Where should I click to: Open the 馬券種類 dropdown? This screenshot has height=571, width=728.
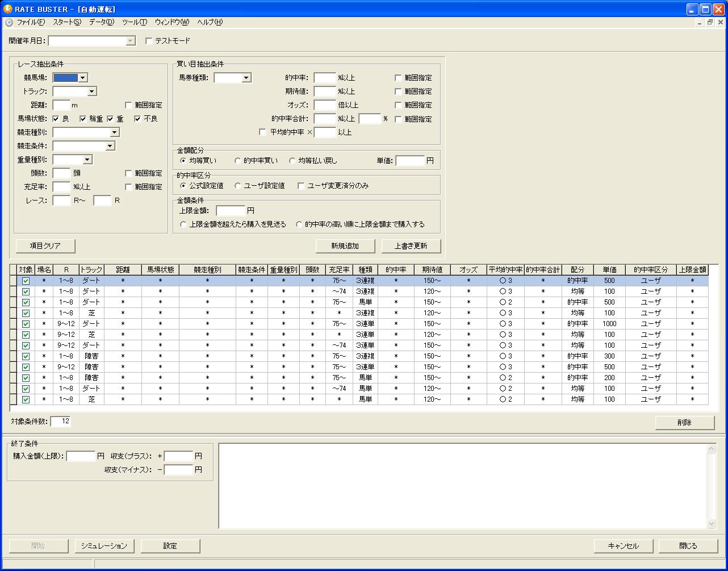pos(246,78)
